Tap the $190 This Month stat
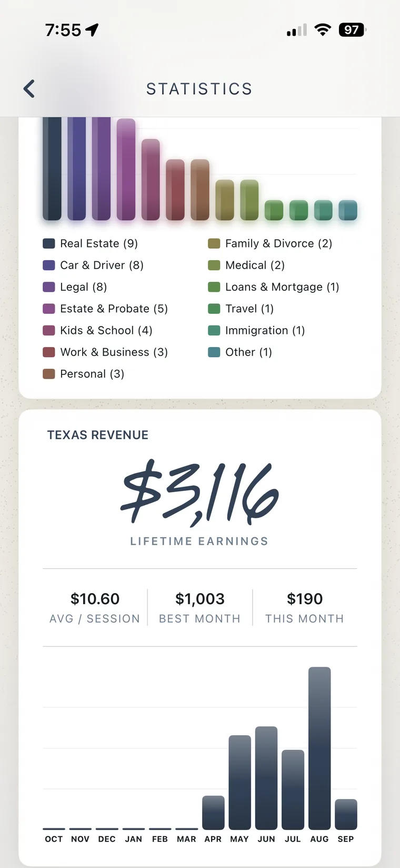The image size is (400, 868). 305,607
